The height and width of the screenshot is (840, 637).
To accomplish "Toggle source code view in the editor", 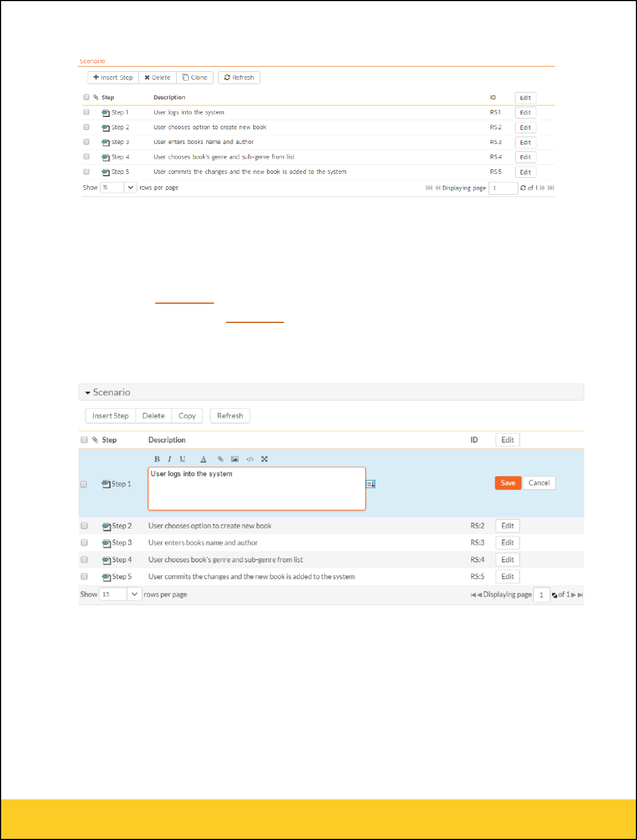I will point(250,459).
